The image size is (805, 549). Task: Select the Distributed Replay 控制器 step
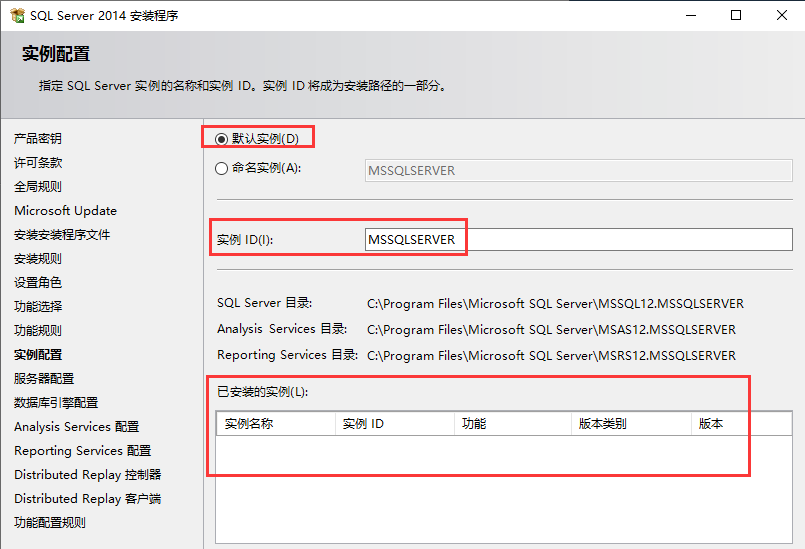pos(88,475)
